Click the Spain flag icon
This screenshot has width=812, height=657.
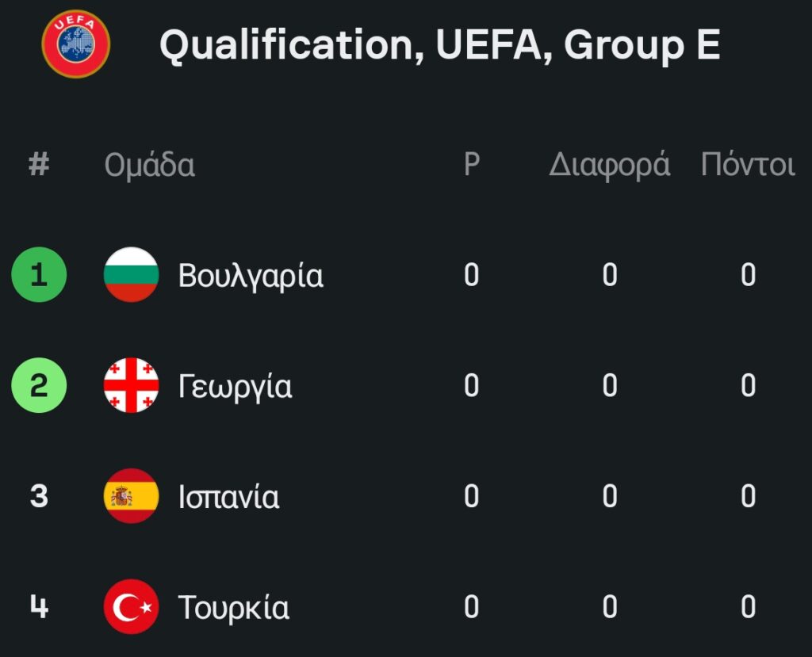point(132,497)
